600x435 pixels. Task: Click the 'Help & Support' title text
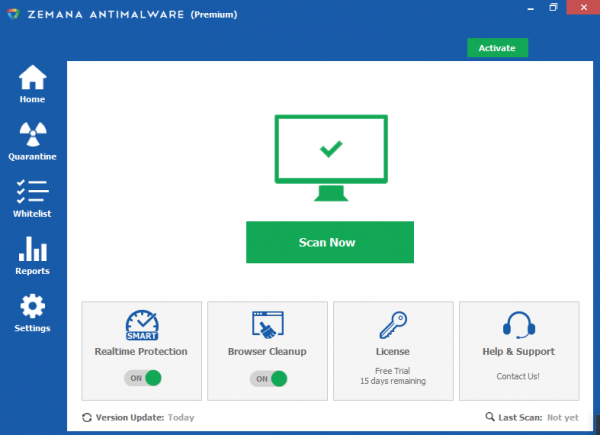pyautogui.click(x=518, y=352)
